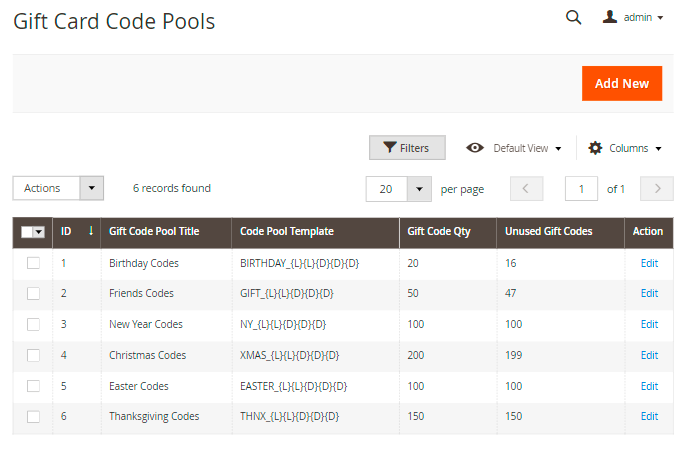This screenshot has height=451, width=684.
Task: Open the Filters panel
Action: [x=407, y=148]
